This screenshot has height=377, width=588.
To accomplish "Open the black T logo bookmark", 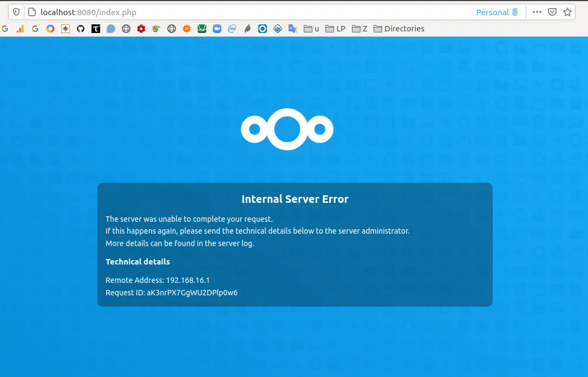I will [x=96, y=29].
